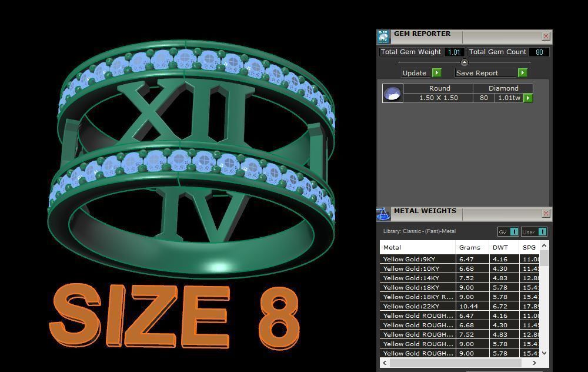This screenshot has height=372, width=588.
Task: Click the Grams column header
Action: [473, 247]
